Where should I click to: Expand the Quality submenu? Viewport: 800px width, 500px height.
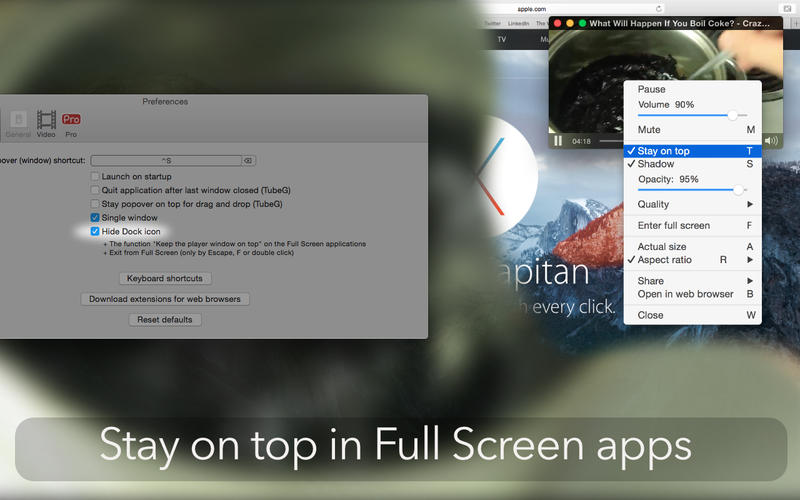pyautogui.click(x=692, y=204)
